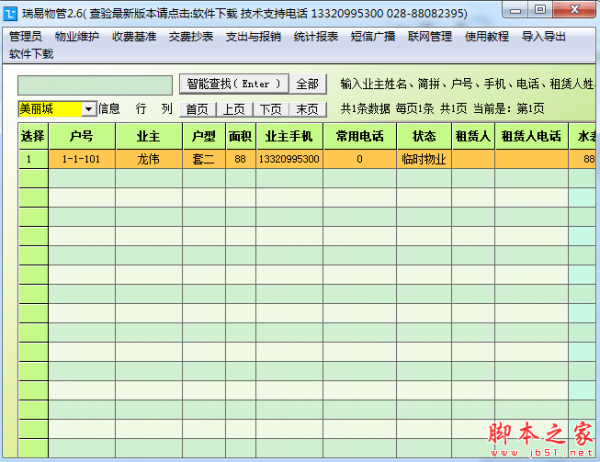The width and height of the screenshot is (600, 462).
Task: Maximize the 瑞易物管 window
Action: coord(540,10)
